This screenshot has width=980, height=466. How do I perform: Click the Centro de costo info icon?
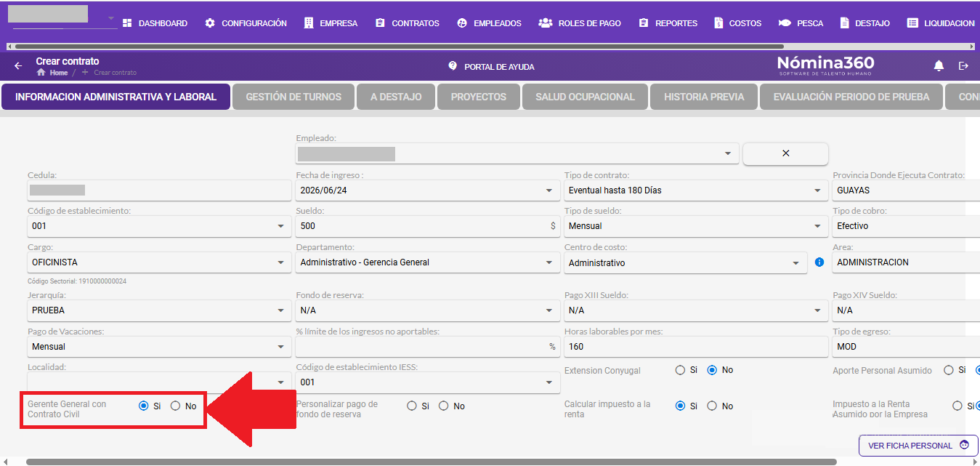tap(819, 262)
